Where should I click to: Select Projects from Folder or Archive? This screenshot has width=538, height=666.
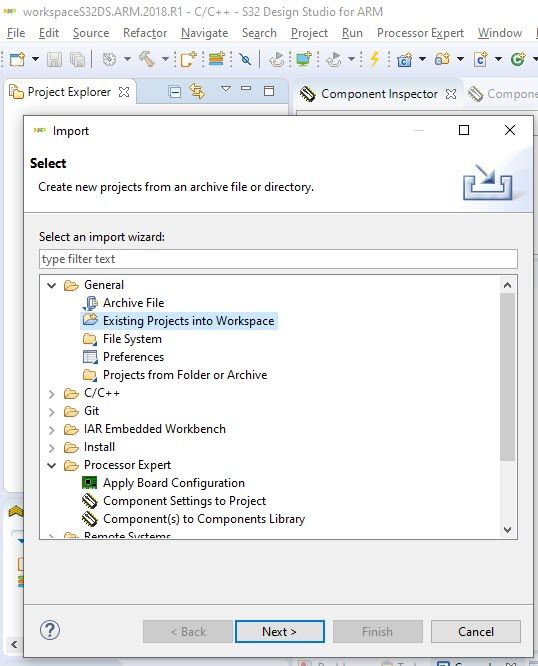click(x=185, y=375)
